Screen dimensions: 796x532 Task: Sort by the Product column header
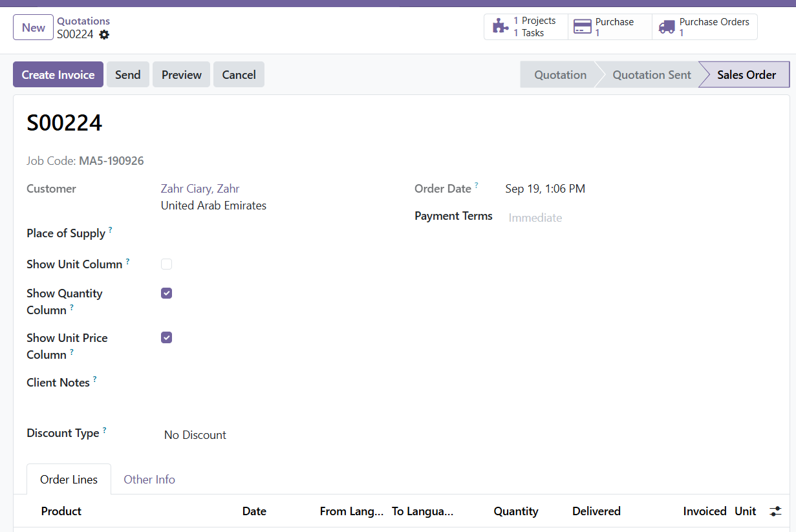61,511
